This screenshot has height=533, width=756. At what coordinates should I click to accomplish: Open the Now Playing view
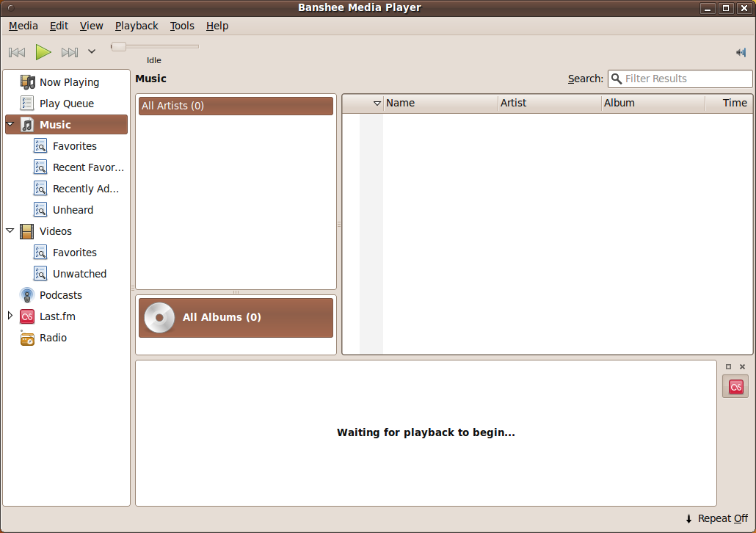click(x=68, y=82)
